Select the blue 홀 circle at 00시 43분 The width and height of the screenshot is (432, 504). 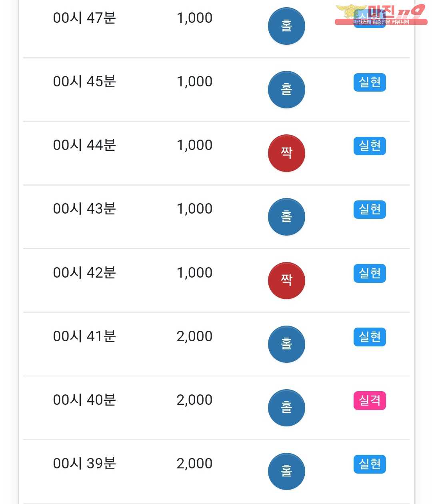tap(286, 217)
